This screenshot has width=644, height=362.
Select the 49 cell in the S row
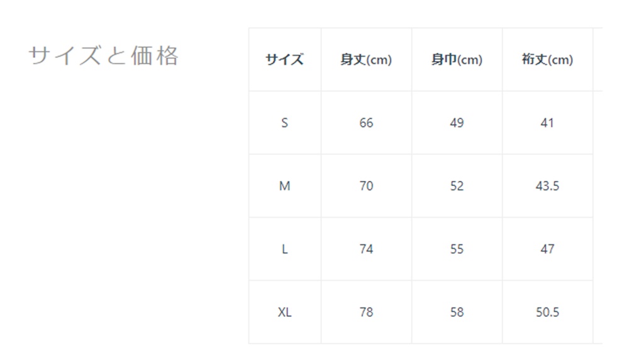tap(457, 123)
